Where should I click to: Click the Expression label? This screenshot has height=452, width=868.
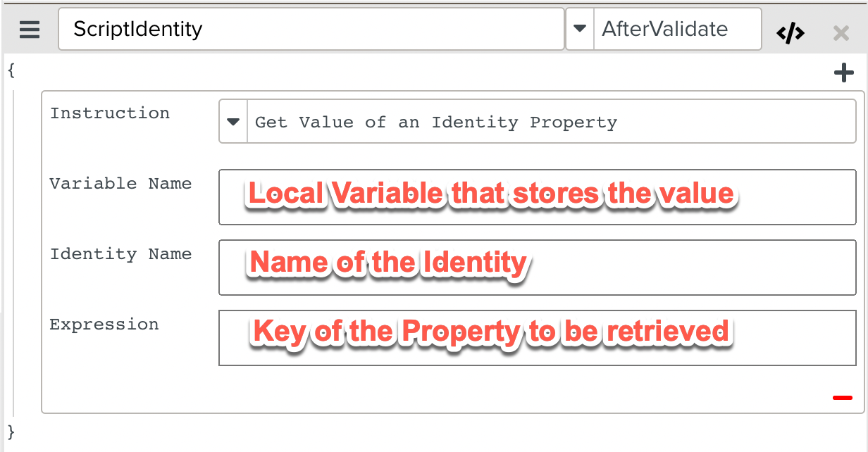tap(104, 324)
